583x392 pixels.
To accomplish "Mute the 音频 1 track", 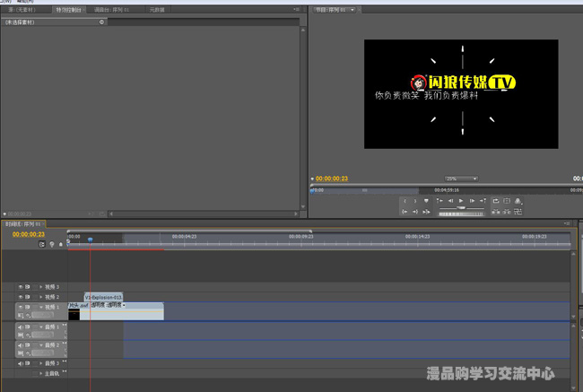I will [21, 327].
